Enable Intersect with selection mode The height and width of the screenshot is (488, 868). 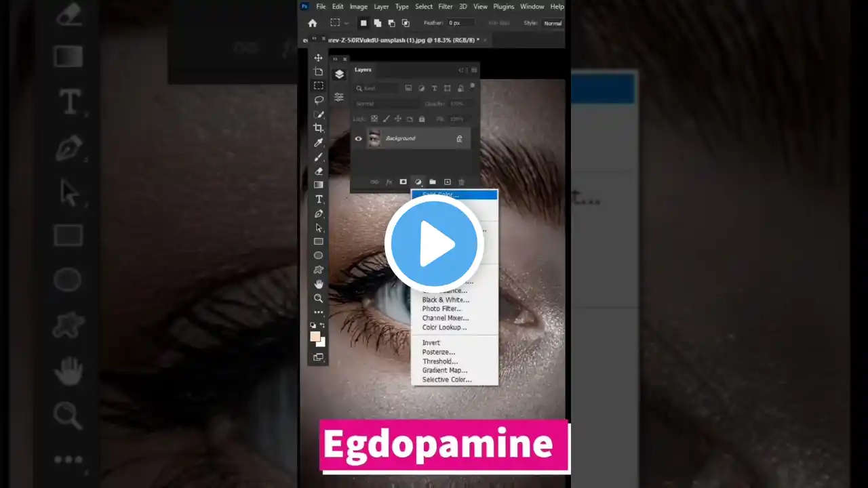click(406, 23)
